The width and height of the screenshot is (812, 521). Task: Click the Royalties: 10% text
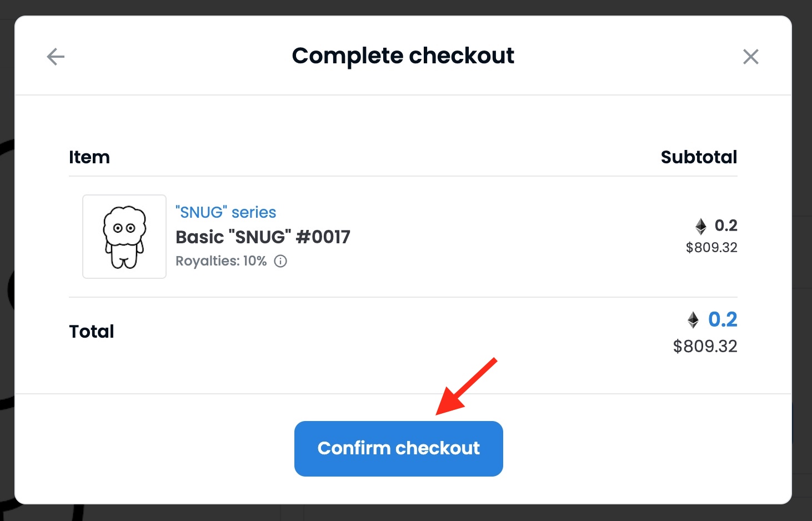click(221, 261)
